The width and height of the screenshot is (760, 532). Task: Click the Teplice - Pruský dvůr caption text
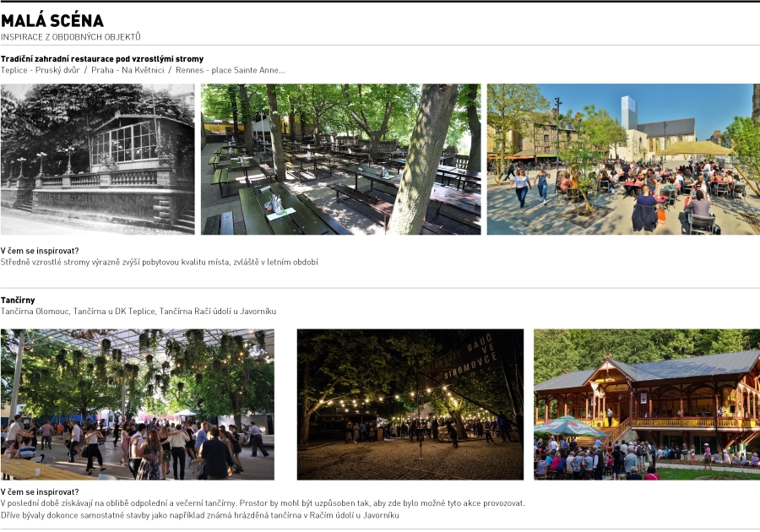(40, 70)
